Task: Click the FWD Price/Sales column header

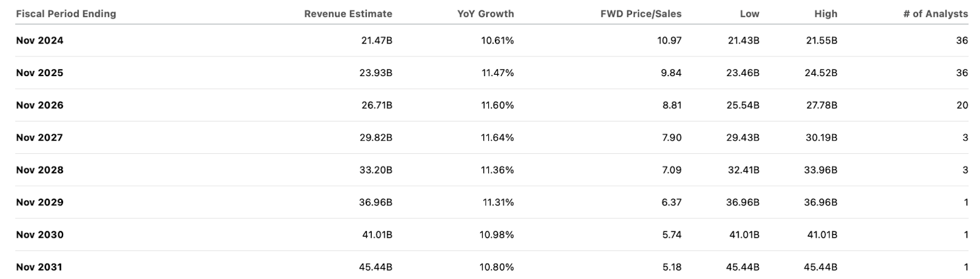Action: (641, 13)
